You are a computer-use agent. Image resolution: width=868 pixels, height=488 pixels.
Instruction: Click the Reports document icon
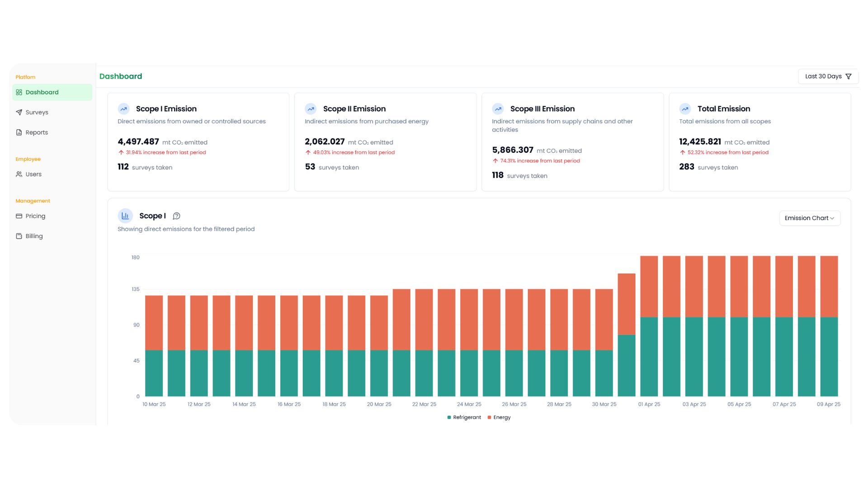coord(19,132)
